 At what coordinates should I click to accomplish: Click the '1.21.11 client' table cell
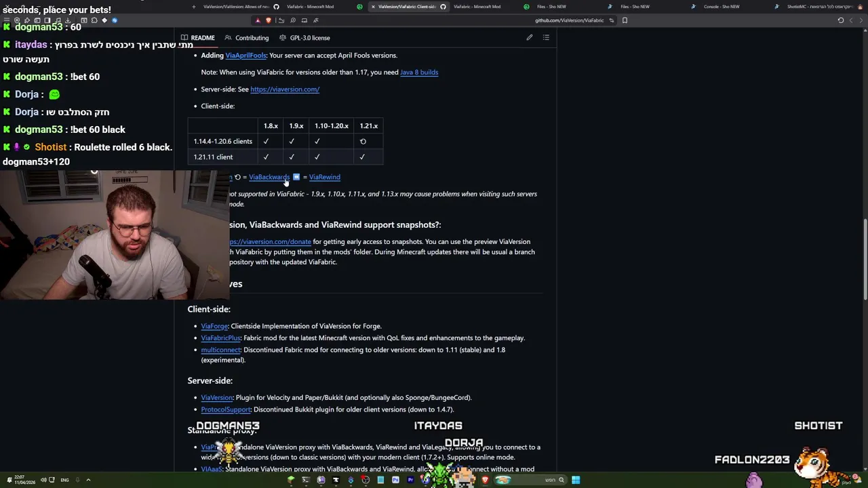tap(223, 157)
